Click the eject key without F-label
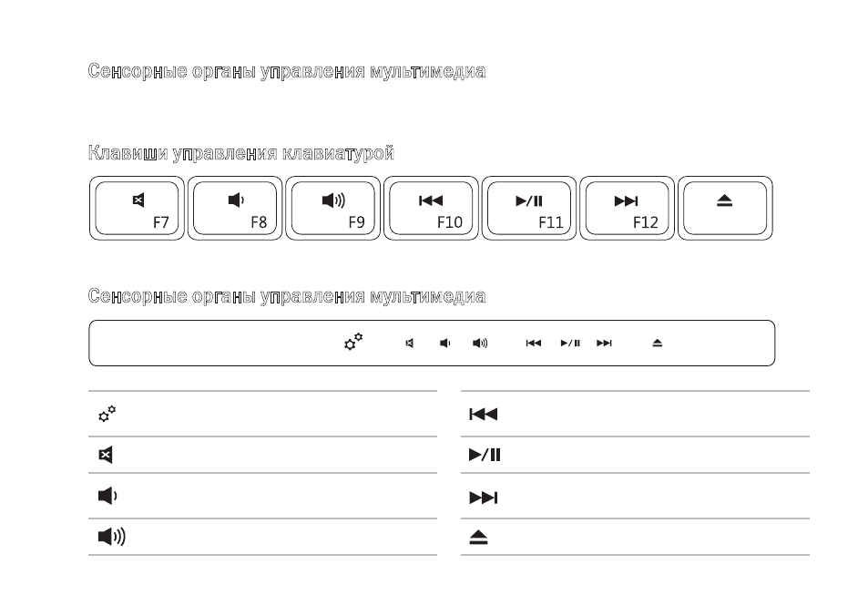 point(725,209)
